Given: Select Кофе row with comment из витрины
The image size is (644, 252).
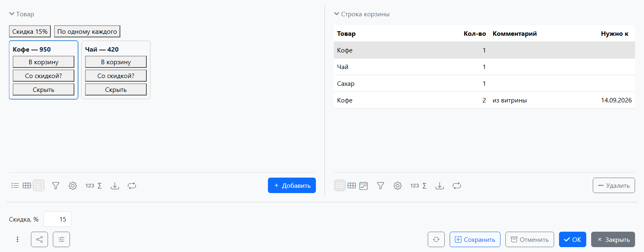Looking at the screenshot, I should [x=484, y=100].
